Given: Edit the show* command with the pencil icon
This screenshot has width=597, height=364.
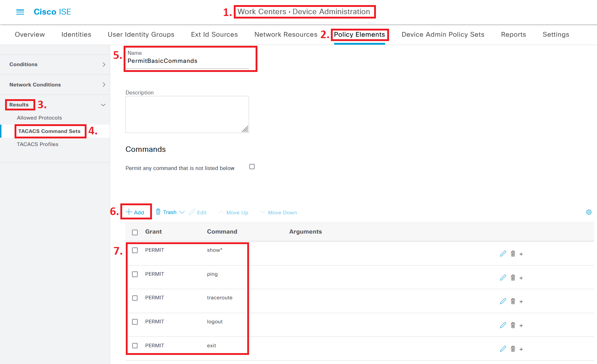Looking at the screenshot, I should click(x=503, y=254).
